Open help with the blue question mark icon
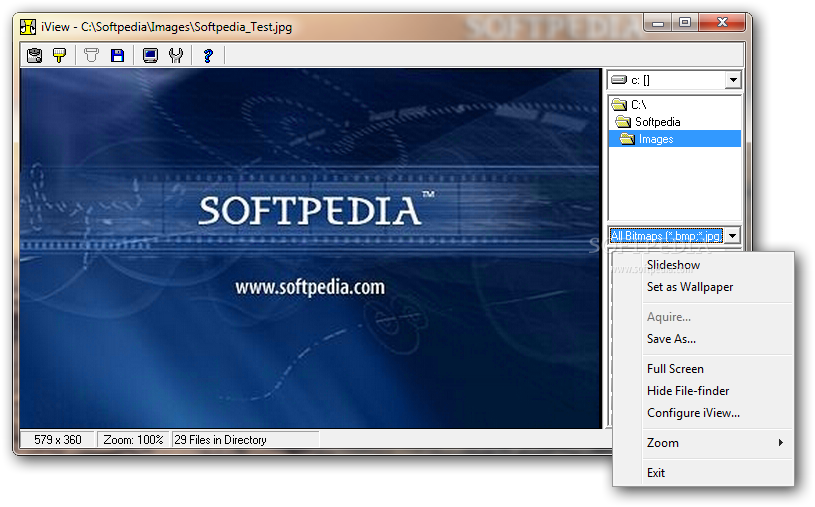Image resolution: width=815 pixels, height=507 pixels. click(208, 55)
